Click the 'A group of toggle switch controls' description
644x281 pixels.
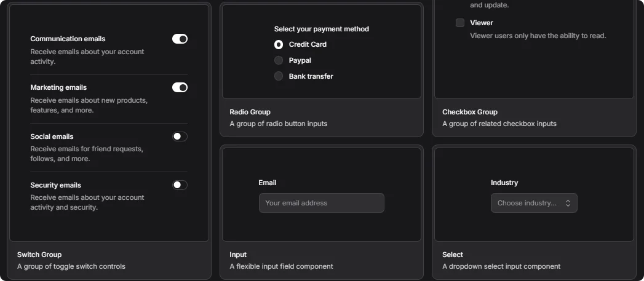pos(71,266)
